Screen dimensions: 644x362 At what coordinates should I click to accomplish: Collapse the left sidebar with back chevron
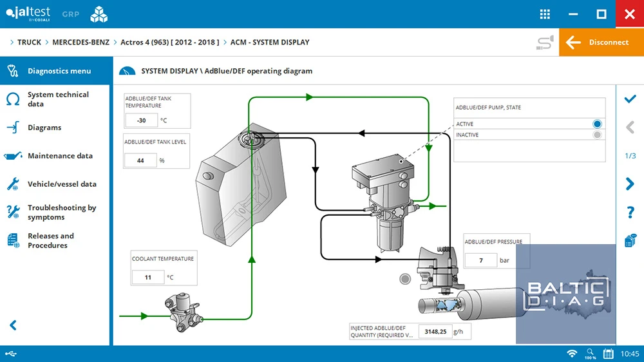point(13,325)
